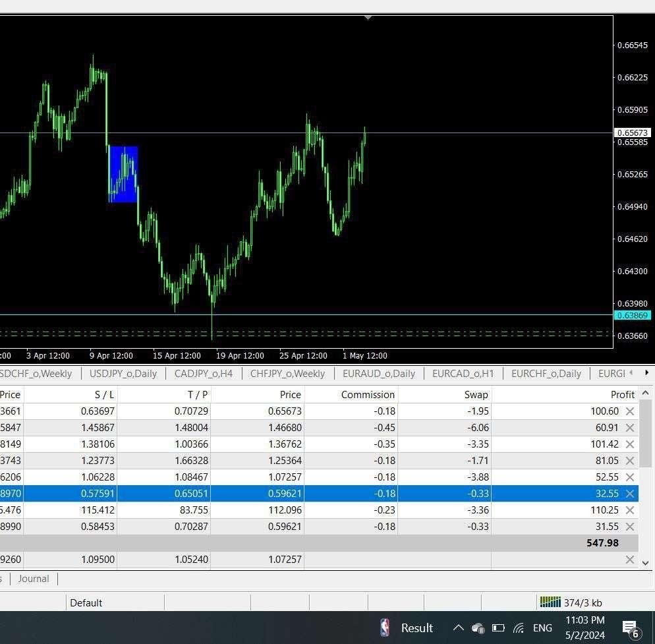Close the trade with profit 101.42
The width and height of the screenshot is (655, 644).
[x=630, y=444]
